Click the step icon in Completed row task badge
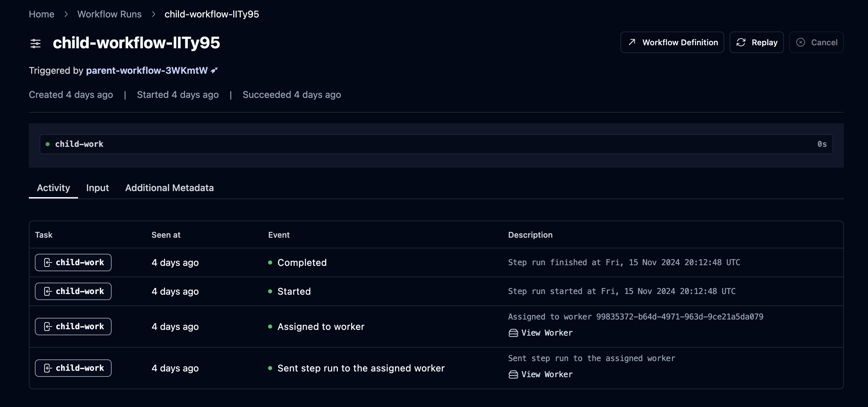This screenshot has width=868, height=407. pos(48,263)
